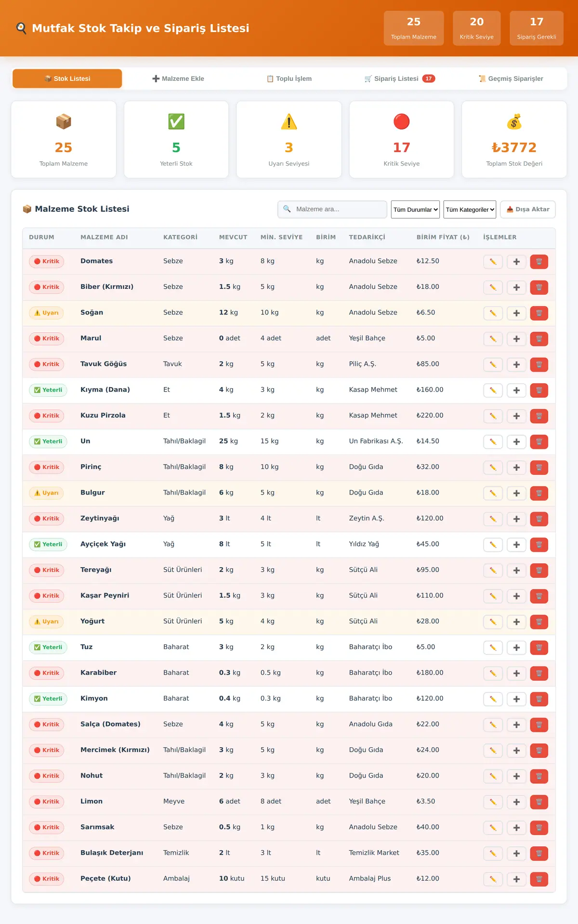Image resolution: width=578 pixels, height=924 pixels.
Task: Edit Peçete (Kutu) row
Action: click(x=493, y=879)
